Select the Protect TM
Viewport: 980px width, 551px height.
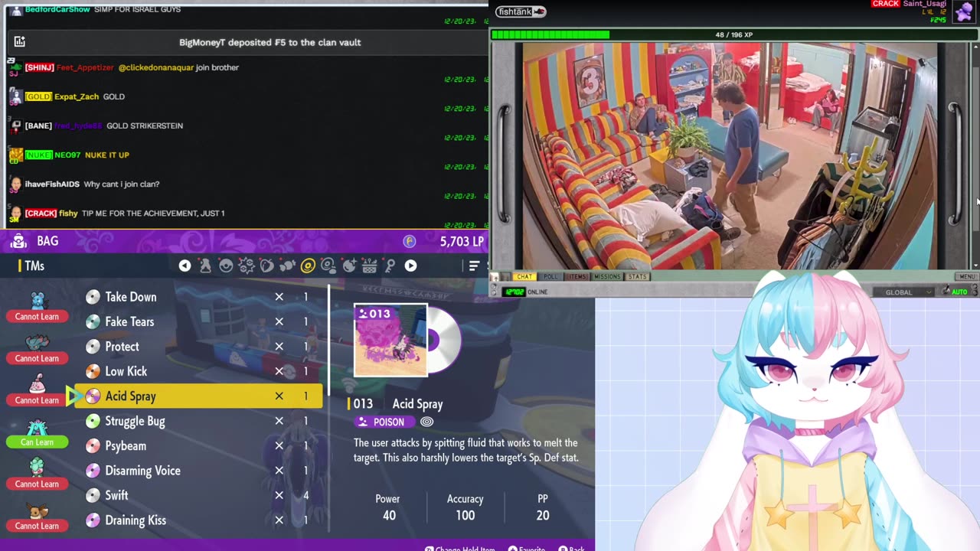199,347
